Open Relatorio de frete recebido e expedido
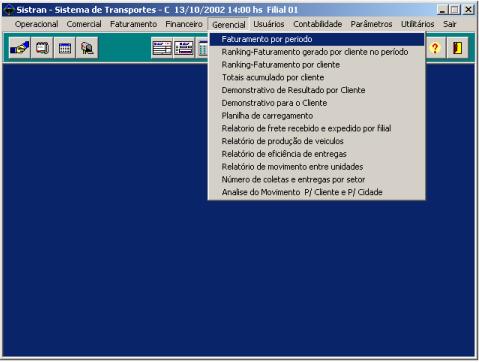The width and height of the screenshot is (479, 362). click(x=317, y=128)
